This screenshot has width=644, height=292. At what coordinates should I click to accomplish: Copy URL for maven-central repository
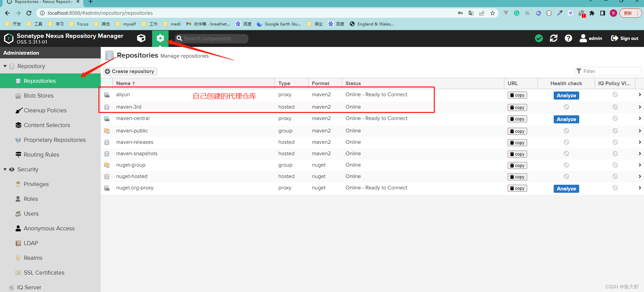pyautogui.click(x=517, y=119)
